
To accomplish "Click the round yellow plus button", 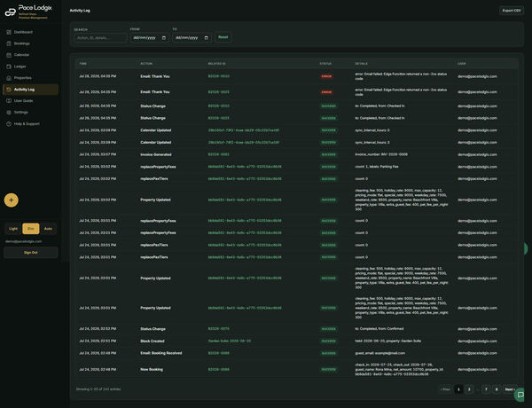I will pyautogui.click(x=12, y=200).
